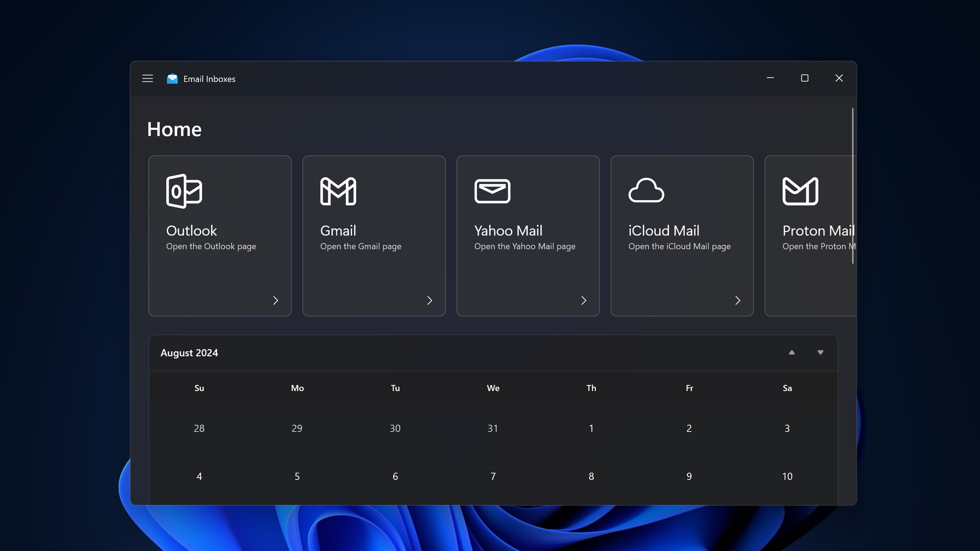980x551 pixels.
Task: Click chevron arrow on iCloud Mail card
Action: point(738,300)
